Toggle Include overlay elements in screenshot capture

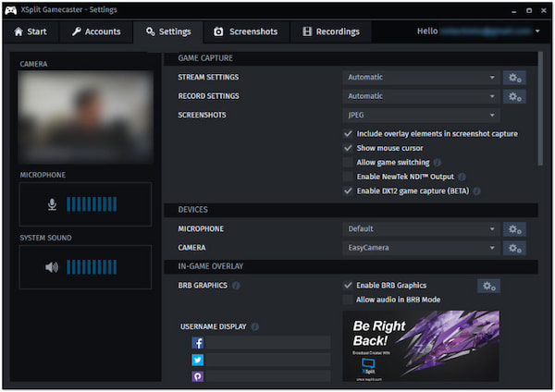tap(348, 134)
